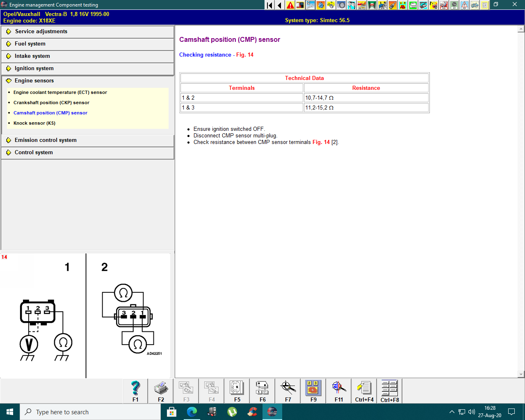
Task: Launch Microsoft Edge from taskbar
Action: (x=192, y=412)
